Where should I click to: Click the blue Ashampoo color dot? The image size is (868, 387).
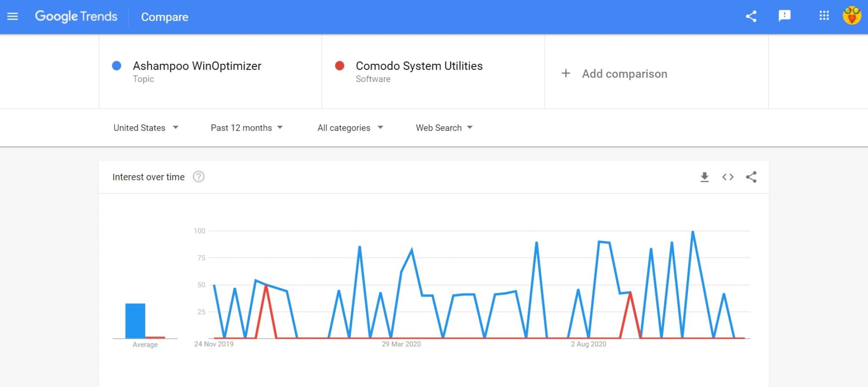pos(117,66)
